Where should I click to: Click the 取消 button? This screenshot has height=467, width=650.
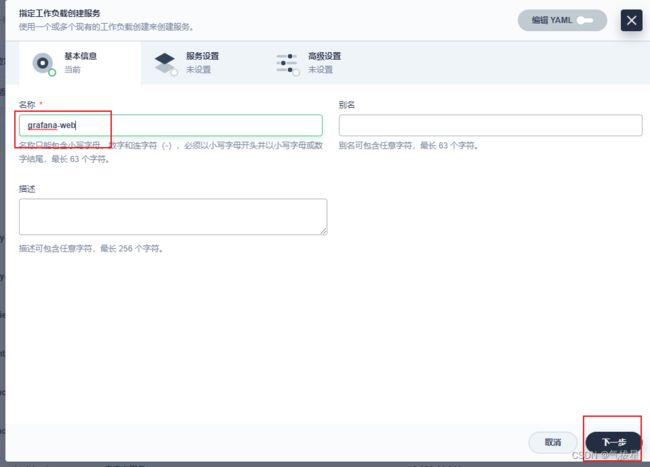pyautogui.click(x=553, y=443)
